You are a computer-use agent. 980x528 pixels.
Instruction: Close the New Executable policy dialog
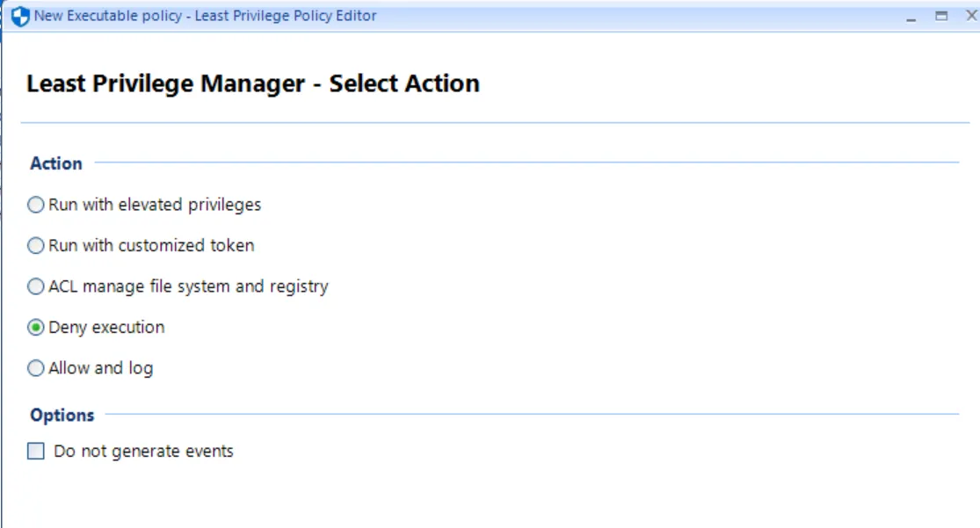pos(971,14)
